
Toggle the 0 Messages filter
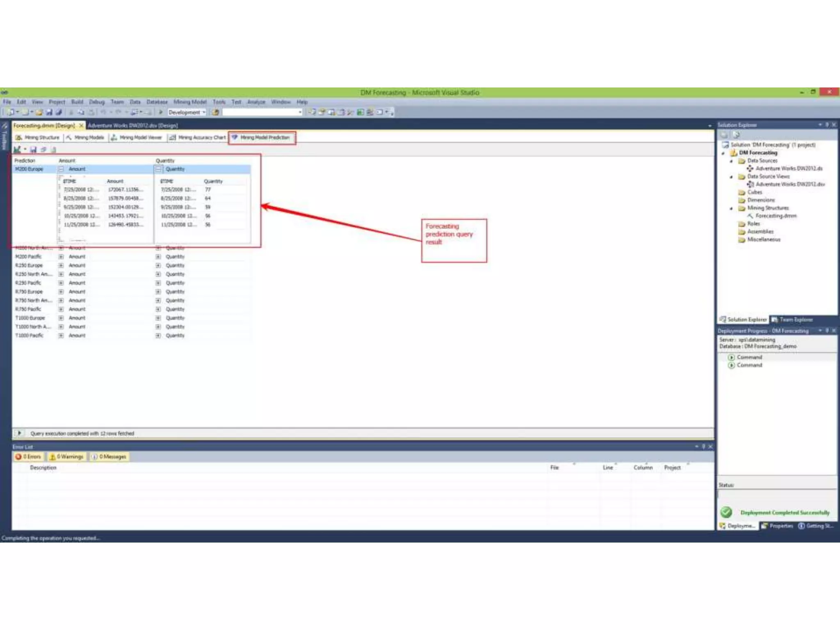109,457
